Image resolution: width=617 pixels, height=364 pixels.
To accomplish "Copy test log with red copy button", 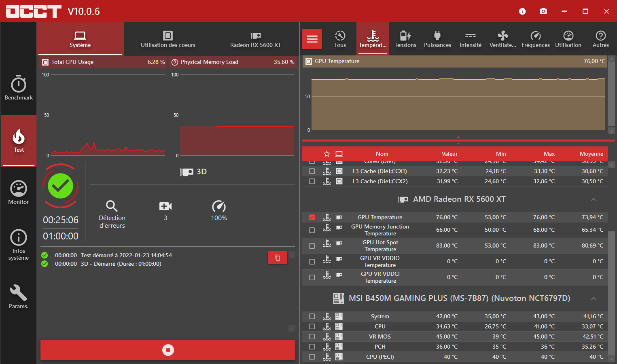I will (x=278, y=258).
